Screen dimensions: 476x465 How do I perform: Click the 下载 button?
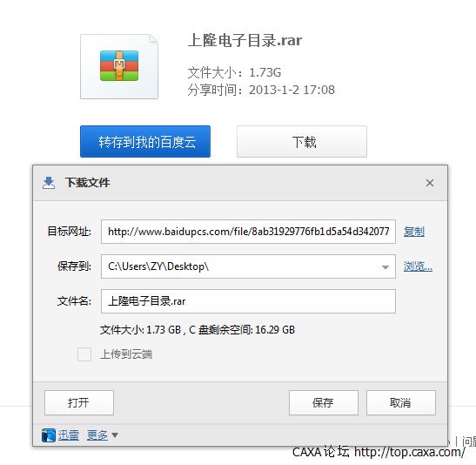point(302,142)
